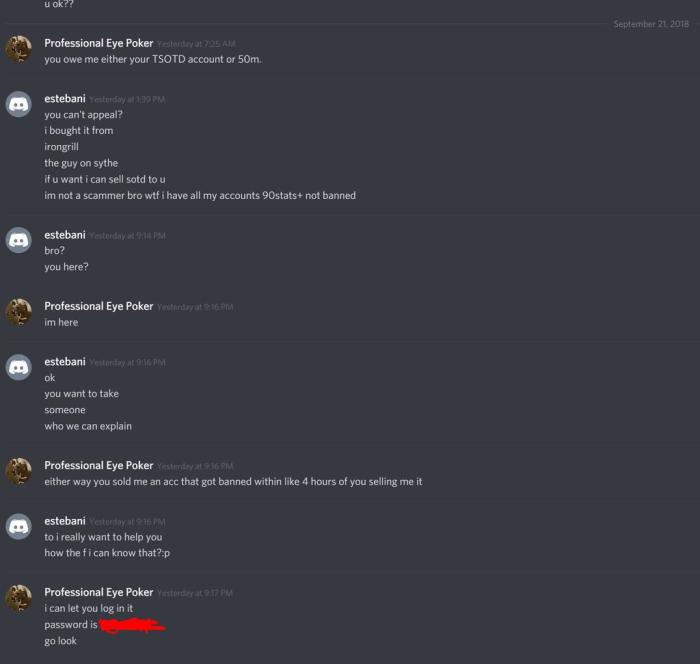Click the avatar beside "i can let you log in"
The width and height of the screenshot is (700, 664).
(x=18, y=597)
